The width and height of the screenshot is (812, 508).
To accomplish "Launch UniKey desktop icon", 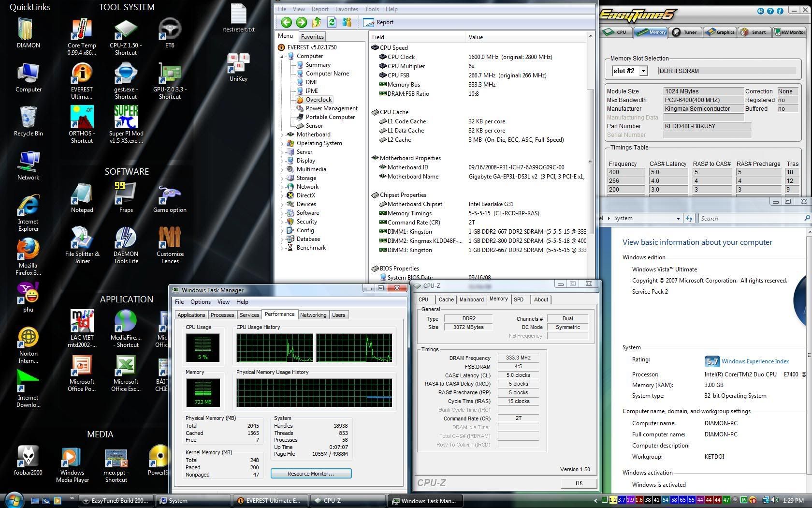I will [x=238, y=67].
